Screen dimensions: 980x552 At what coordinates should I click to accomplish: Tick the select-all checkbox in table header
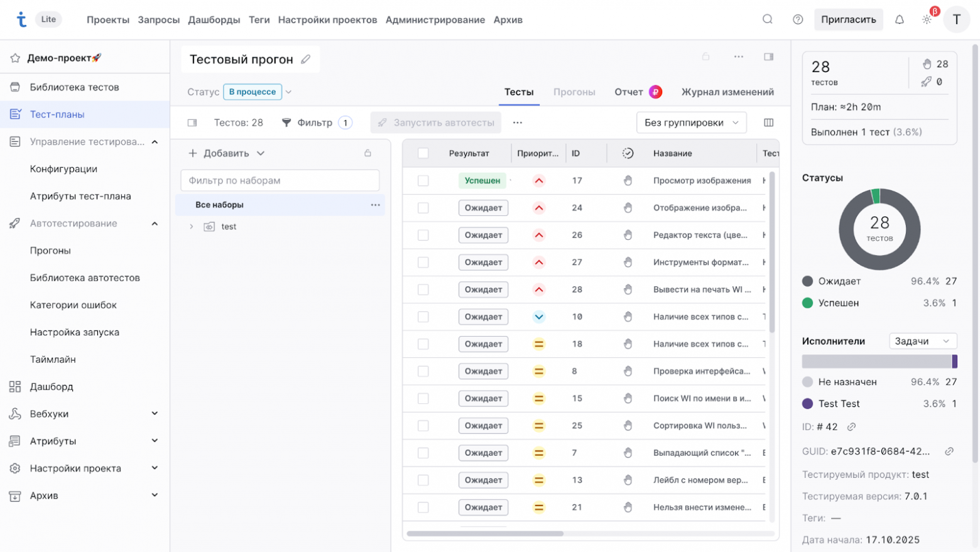click(423, 153)
